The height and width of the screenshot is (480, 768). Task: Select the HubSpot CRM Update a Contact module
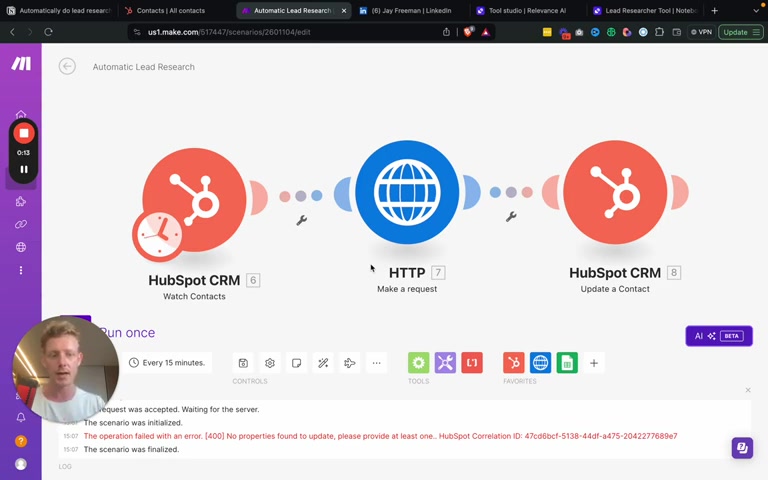[615, 192]
